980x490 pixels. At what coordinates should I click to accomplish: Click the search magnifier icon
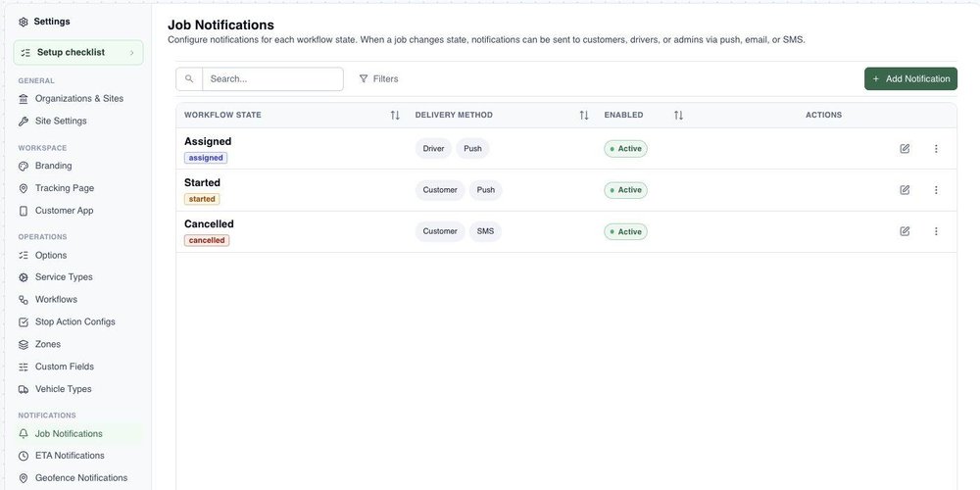point(189,79)
